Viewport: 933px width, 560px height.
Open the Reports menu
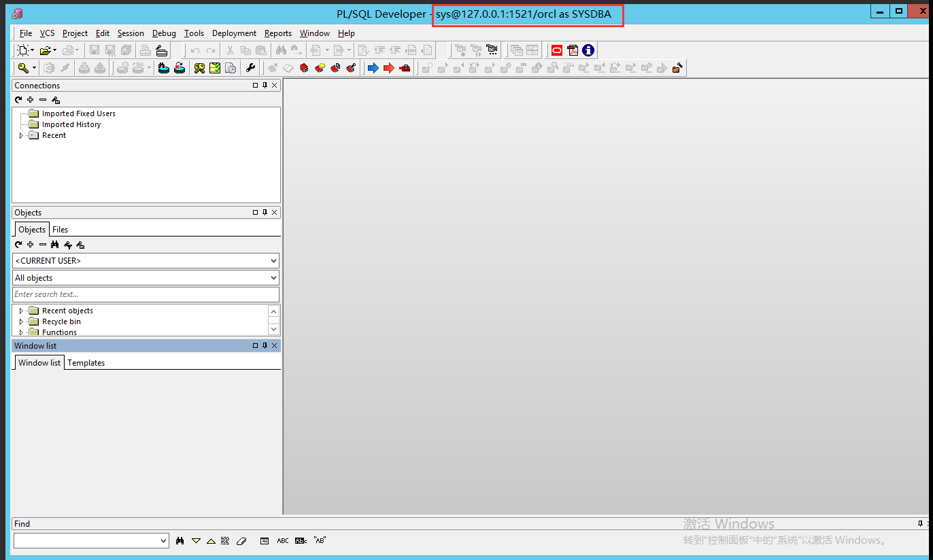[277, 33]
